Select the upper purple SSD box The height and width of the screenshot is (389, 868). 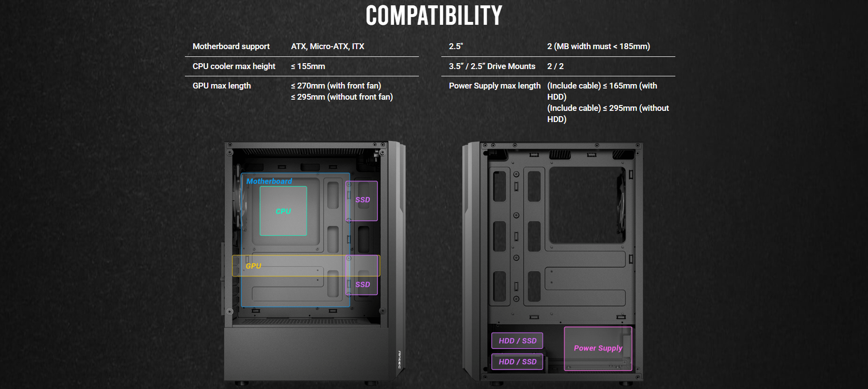pyautogui.click(x=362, y=200)
